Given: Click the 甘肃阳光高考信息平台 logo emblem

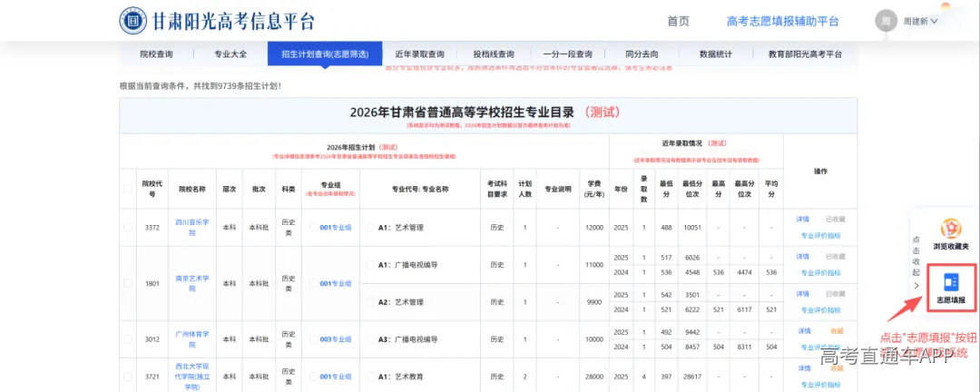Looking at the screenshot, I should coord(133,21).
